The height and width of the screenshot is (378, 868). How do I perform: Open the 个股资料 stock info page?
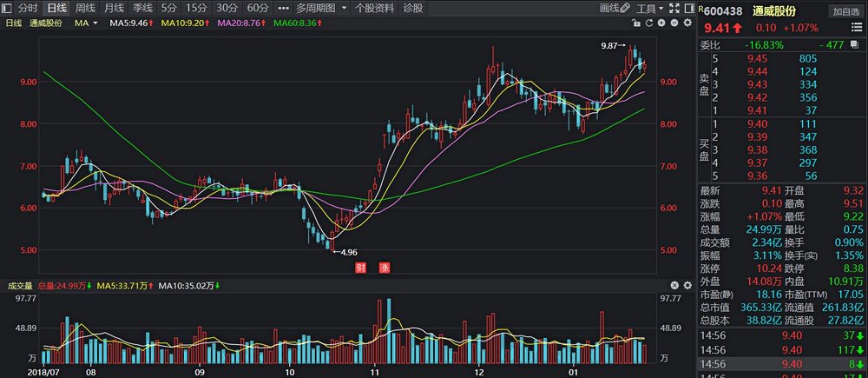tap(375, 8)
